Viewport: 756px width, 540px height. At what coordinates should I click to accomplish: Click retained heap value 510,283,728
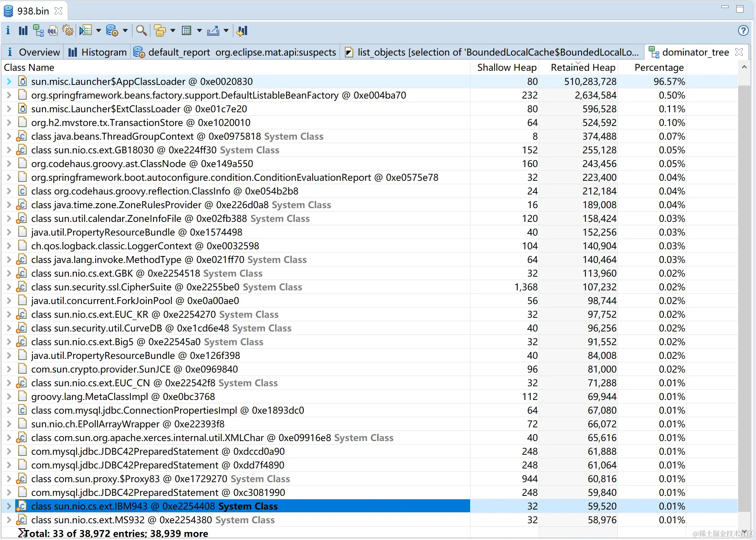(590, 81)
